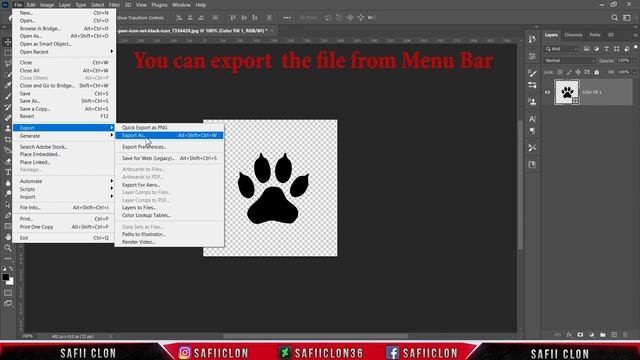Click Place Embedded in File menu
Screen dimensions: 640x360
point(64,155)
